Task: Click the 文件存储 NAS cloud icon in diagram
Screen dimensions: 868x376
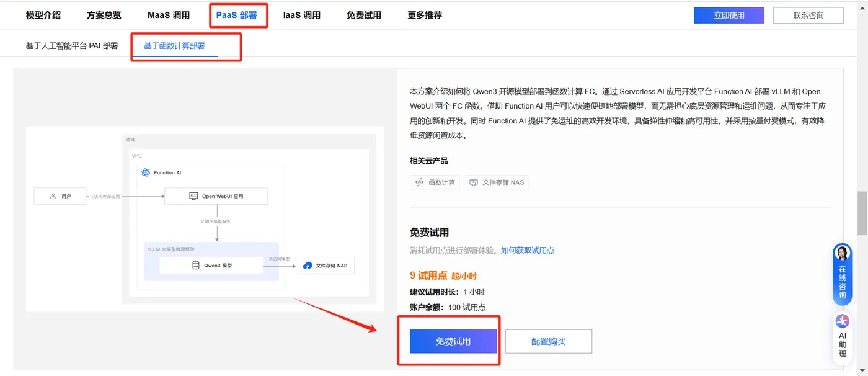Action: 308,266
